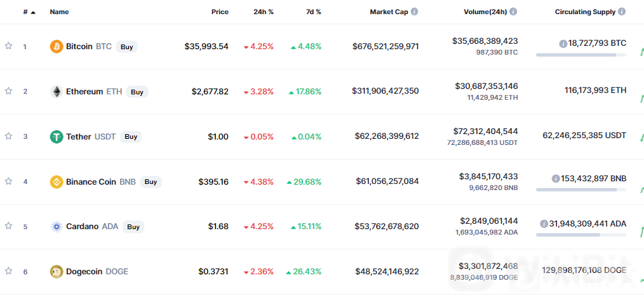Image resolution: width=644 pixels, height=306 pixels.
Task: Click Ethereum's 7d change 17.86%
Action: [305, 92]
